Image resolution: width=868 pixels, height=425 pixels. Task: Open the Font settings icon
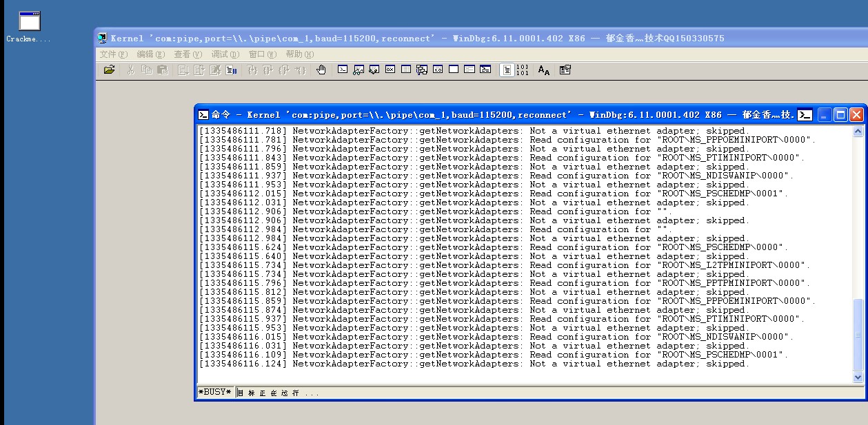[543, 70]
